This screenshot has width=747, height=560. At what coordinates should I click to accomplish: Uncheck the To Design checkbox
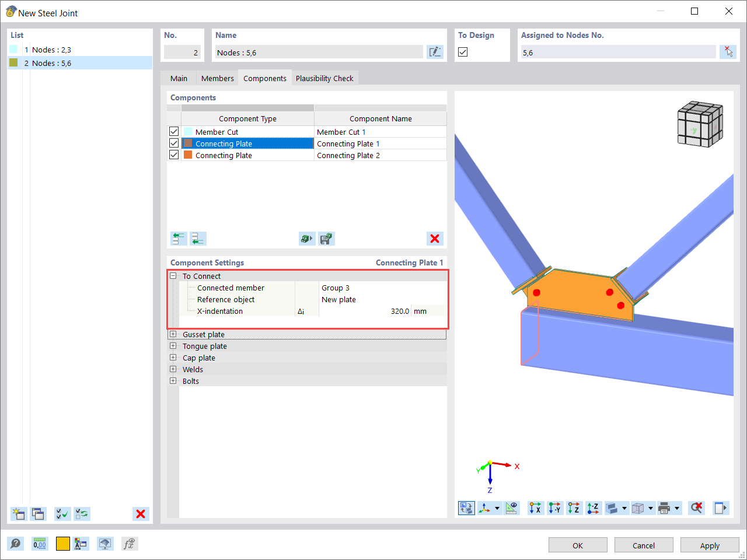point(463,52)
